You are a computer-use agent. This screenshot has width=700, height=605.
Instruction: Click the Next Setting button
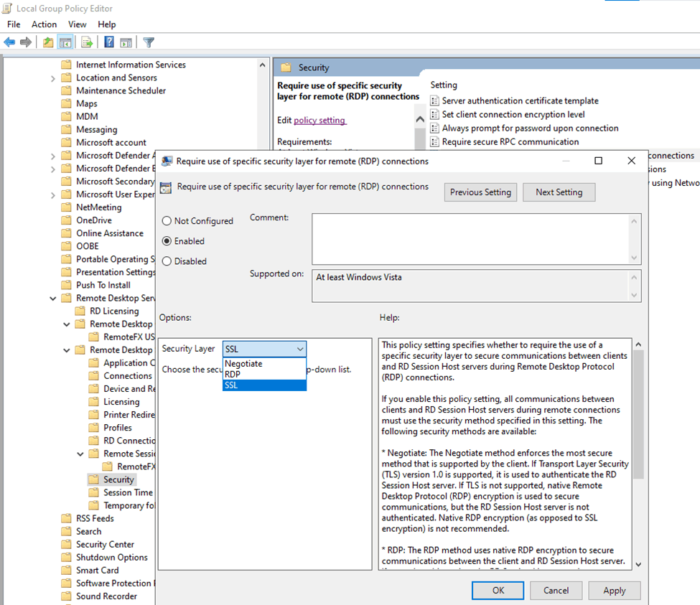pos(559,192)
